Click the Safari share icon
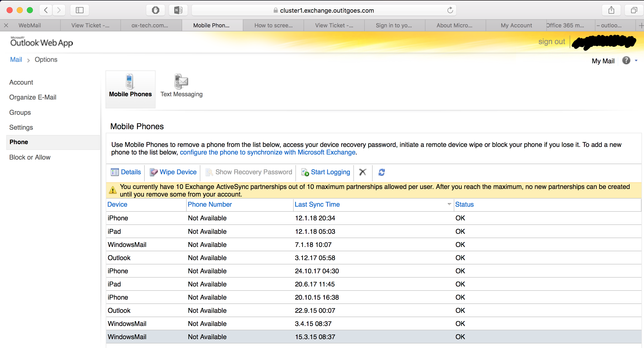The height and width of the screenshot is (348, 644). click(x=611, y=10)
